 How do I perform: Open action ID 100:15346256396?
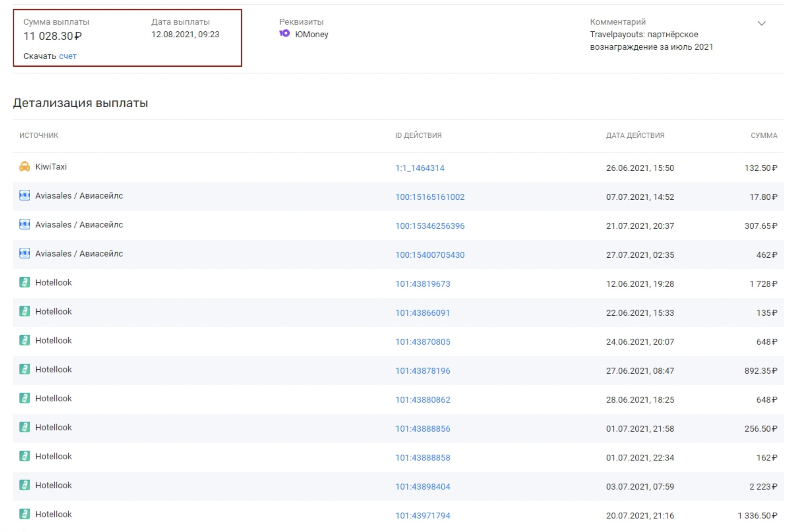(x=430, y=226)
